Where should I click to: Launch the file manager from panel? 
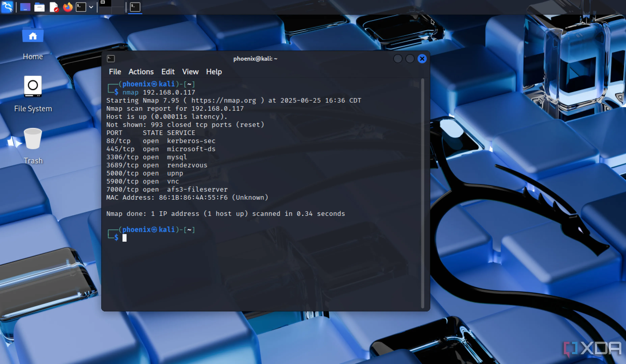[39, 7]
